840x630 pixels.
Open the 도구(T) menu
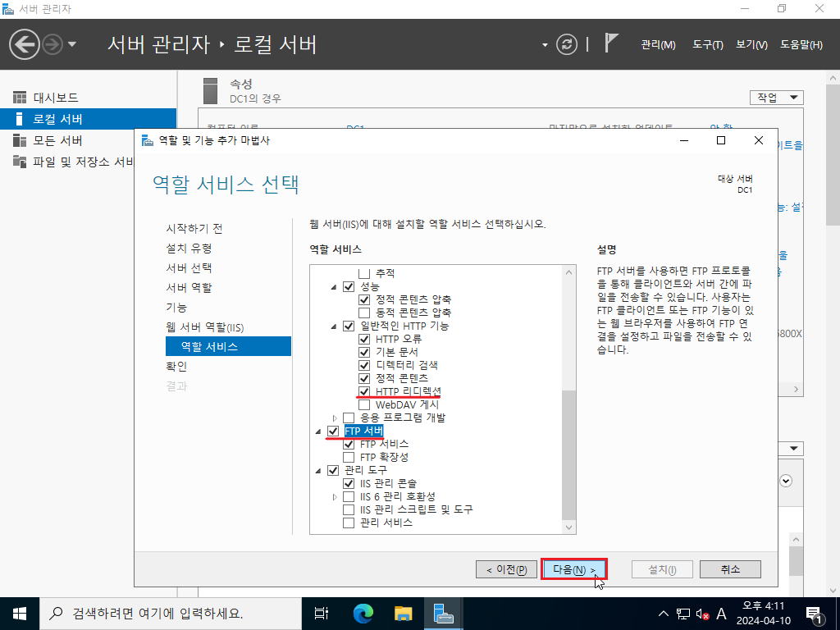[707, 45]
